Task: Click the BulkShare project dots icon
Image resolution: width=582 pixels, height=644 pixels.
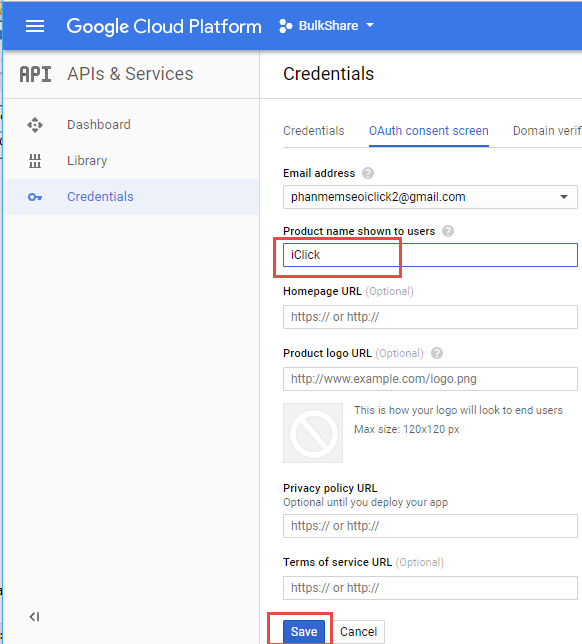Action: pyautogui.click(x=285, y=26)
